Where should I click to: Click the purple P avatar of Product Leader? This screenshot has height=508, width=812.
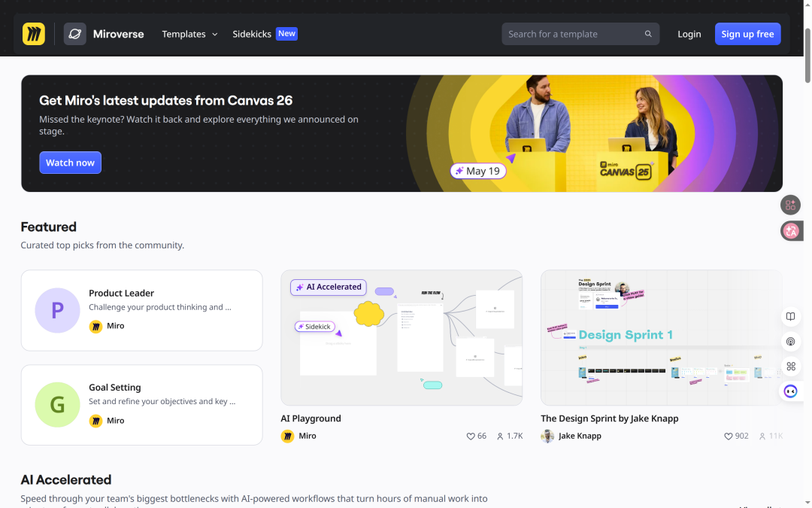pos(57,311)
